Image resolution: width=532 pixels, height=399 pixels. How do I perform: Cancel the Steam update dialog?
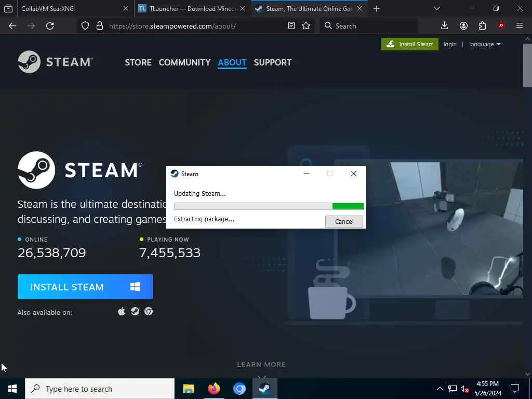(344, 221)
